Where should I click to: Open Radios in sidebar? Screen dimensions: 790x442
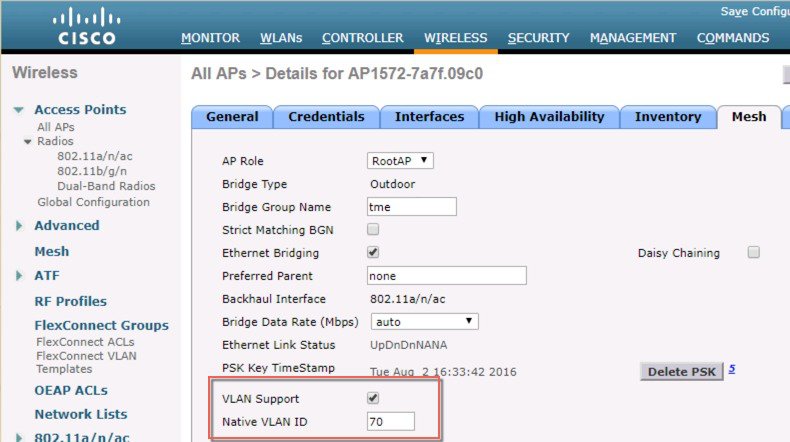(x=55, y=141)
